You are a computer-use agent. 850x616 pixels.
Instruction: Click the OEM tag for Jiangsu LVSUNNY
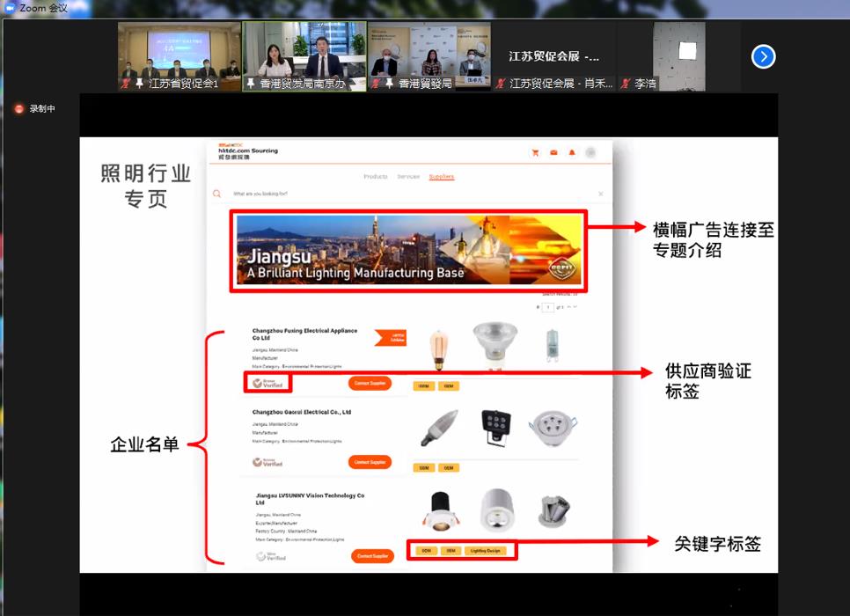coord(451,551)
